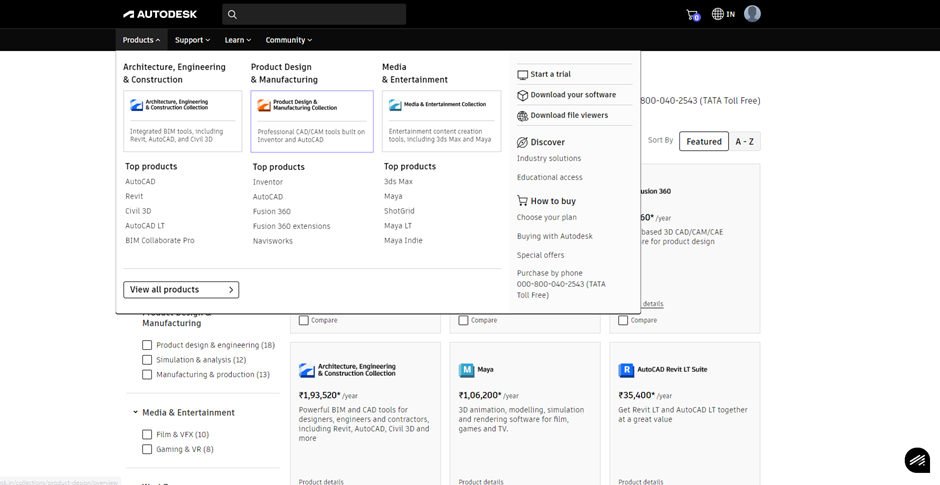The width and height of the screenshot is (940, 485).
Task: Click the Start a trial monitor icon
Action: point(523,75)
